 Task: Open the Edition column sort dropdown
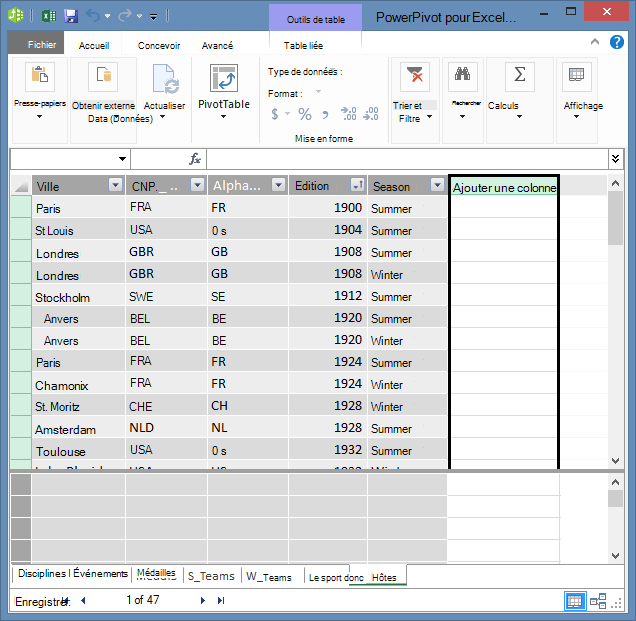357,185
